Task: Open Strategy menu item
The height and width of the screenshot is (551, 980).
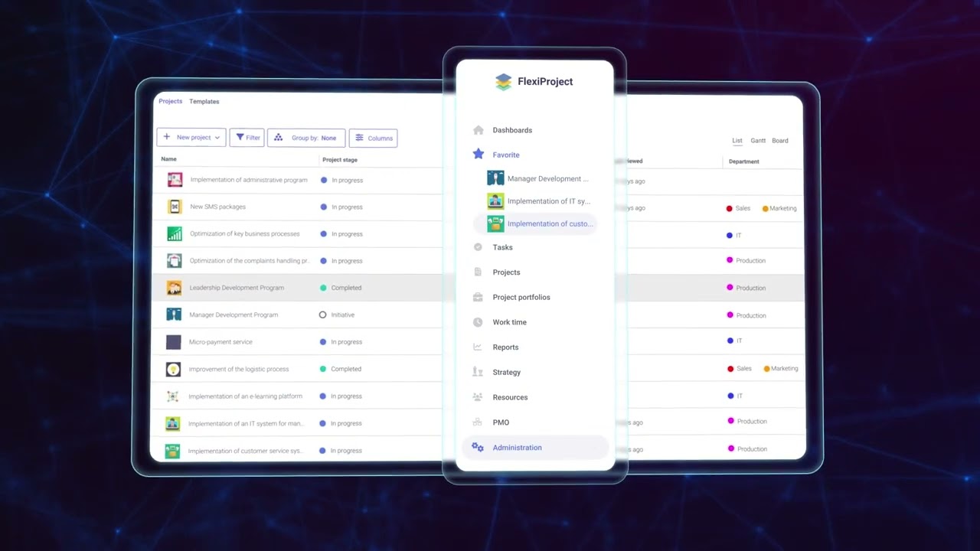Action: coord(507,372)
